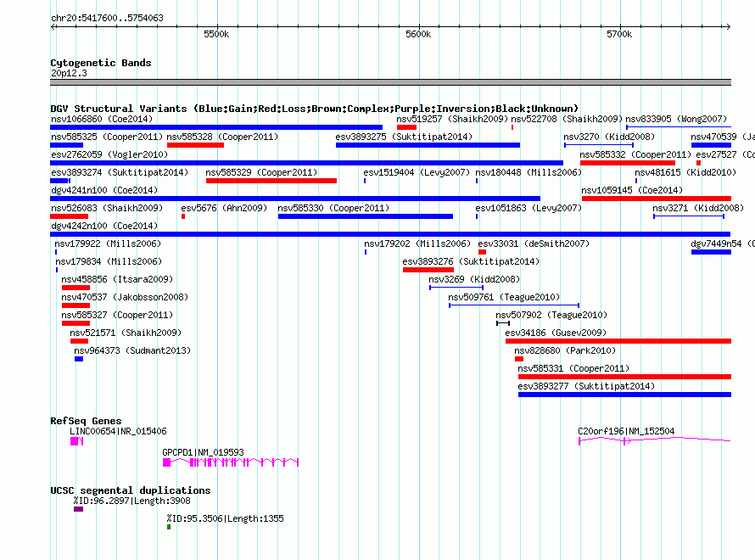Click nsv828680 (Park2010) red marker
This screenshot has width=755, height=560.
pos(519,359)
